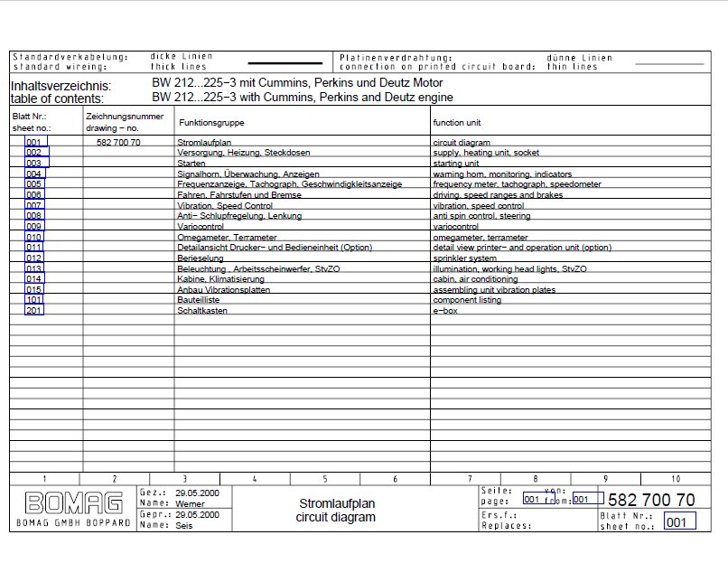Viewport: 728px width, 563px height.
Task: Open sheet link 013 Beleuchtung
Action: (34, 268)
